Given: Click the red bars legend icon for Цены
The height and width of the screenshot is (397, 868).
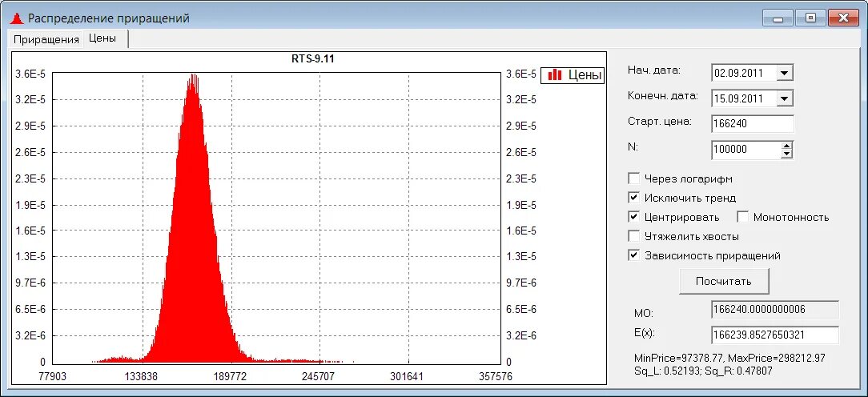Looking at the screenshot, I should pos(555,74).
